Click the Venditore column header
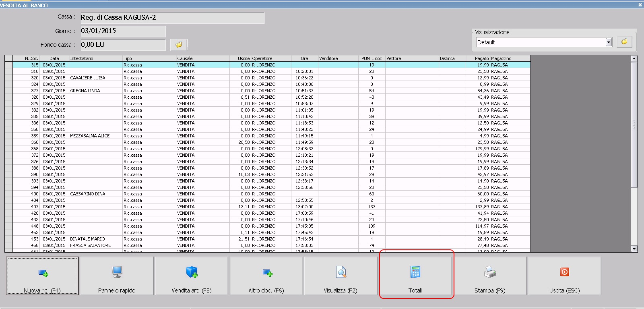This screenshot has height=309, width=644. pyautogui.click(x=338, y=58)
